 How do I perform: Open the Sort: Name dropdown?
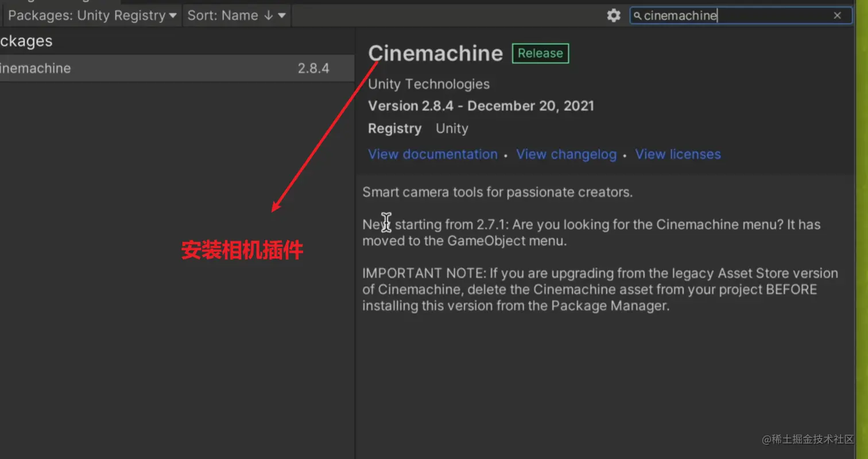coord(237,16)
